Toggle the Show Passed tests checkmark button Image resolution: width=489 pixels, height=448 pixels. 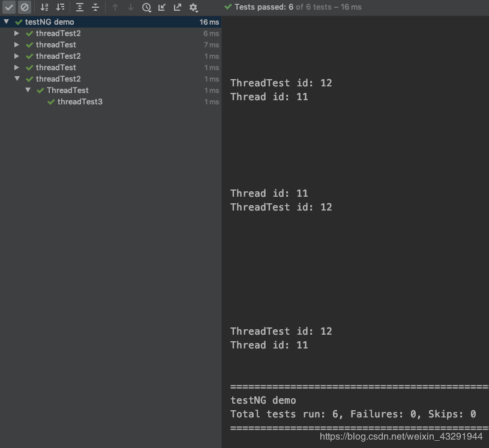tap(9, 7)
